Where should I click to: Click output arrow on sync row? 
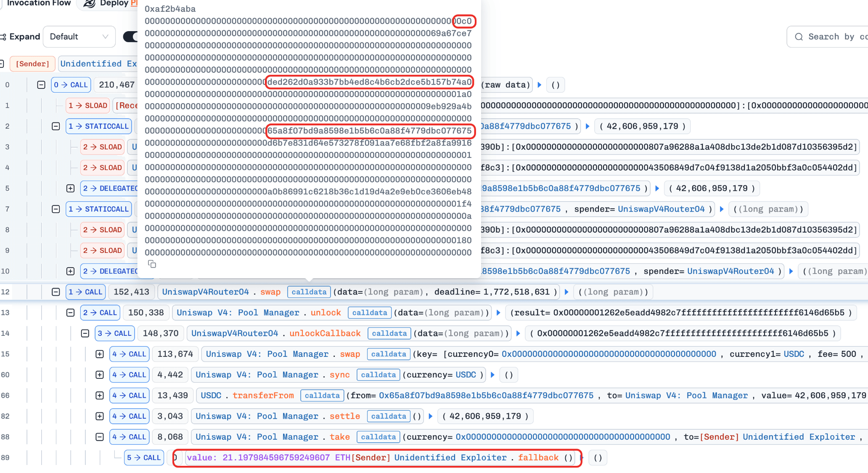(x=492, y=375)
